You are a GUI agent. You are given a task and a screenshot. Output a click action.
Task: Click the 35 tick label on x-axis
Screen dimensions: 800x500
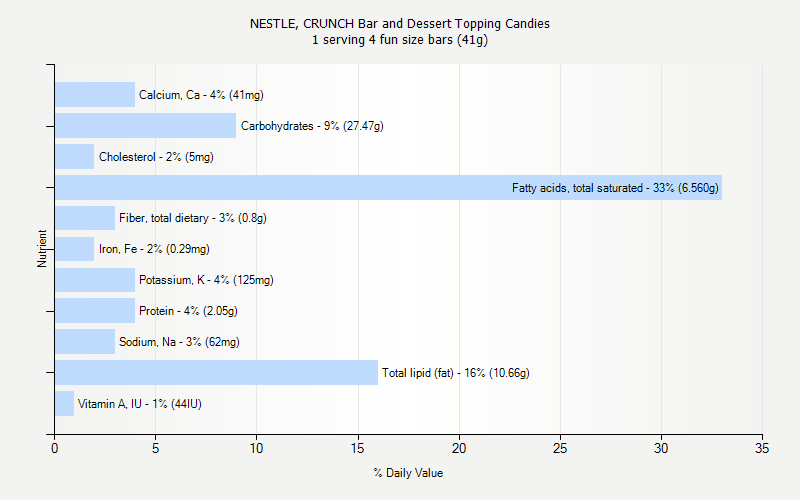click(762, 449)
